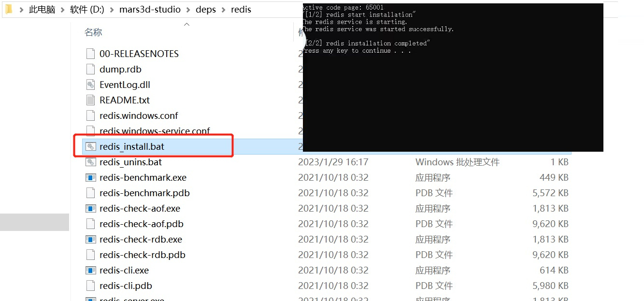Expand the chevron after deps breadcrumb

[223, 10]
